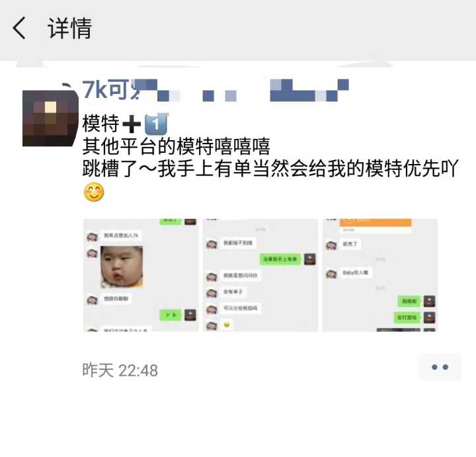The image size is (476, 457).
Task: Tap the blurred mosaic part of the username
Action: tap(241, 90)
